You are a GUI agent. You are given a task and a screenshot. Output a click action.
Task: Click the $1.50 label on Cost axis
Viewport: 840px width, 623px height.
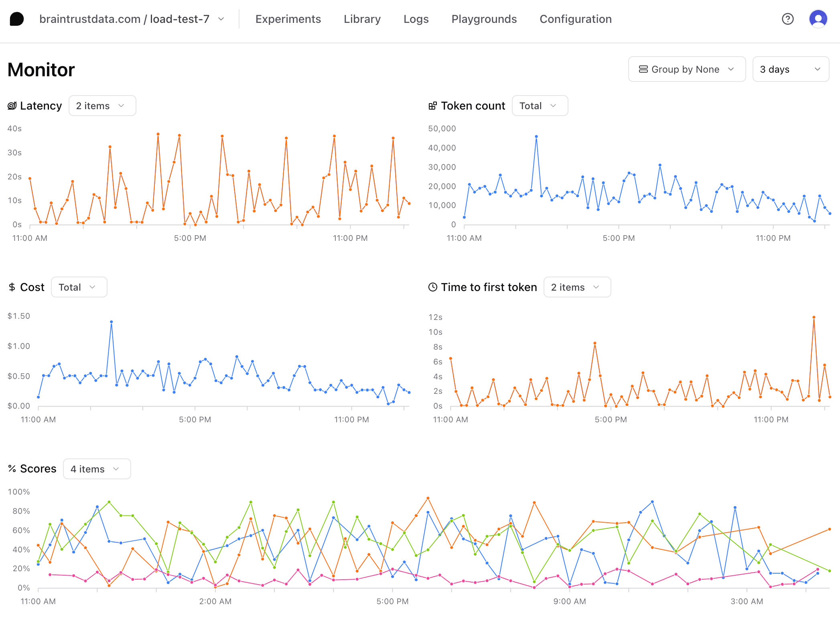tap(19, 316)
